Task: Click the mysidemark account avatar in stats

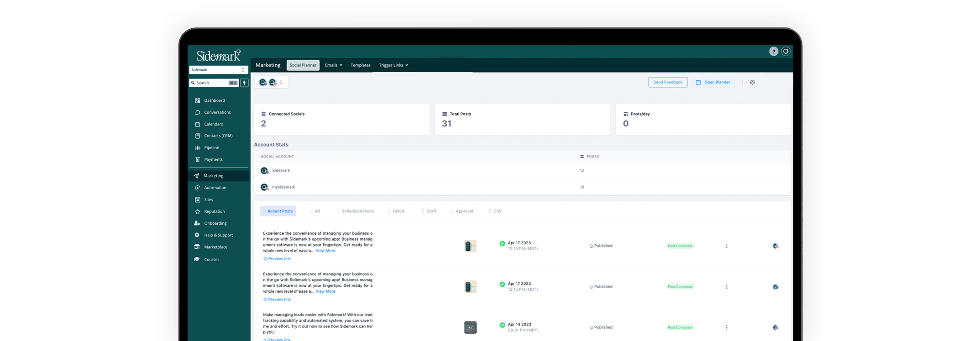Action: point(264,187)
